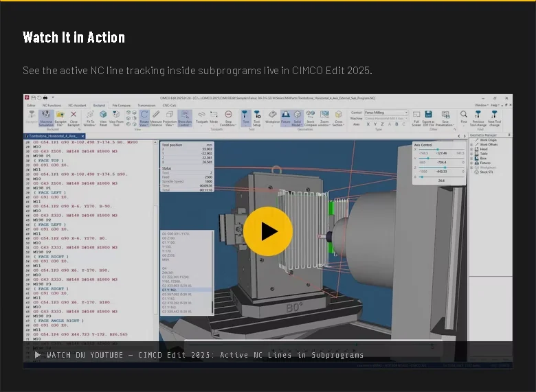
Task: Click the View Reset icon
Action: tap(103, 118)
